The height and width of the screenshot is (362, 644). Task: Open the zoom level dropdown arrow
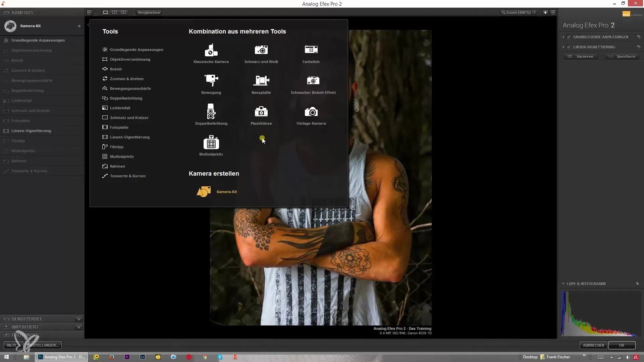coord(535,12)
